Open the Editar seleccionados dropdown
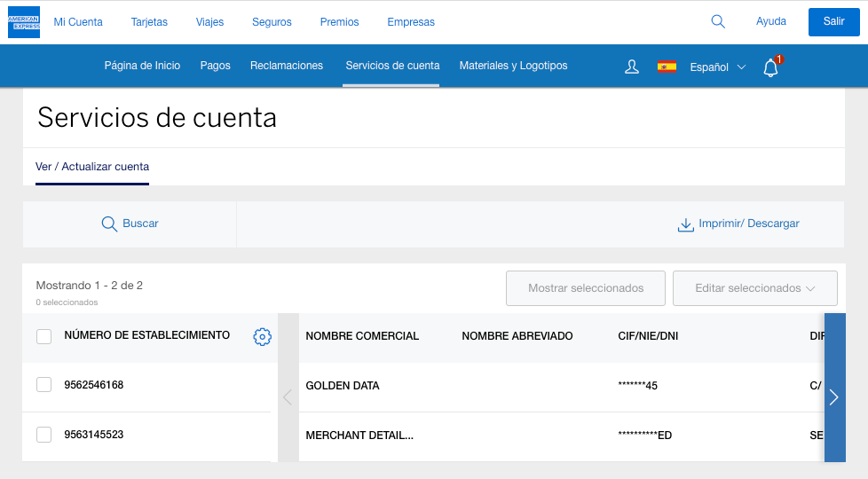The height and width of the screenshot is (479, 868). (x=754, y=288)
